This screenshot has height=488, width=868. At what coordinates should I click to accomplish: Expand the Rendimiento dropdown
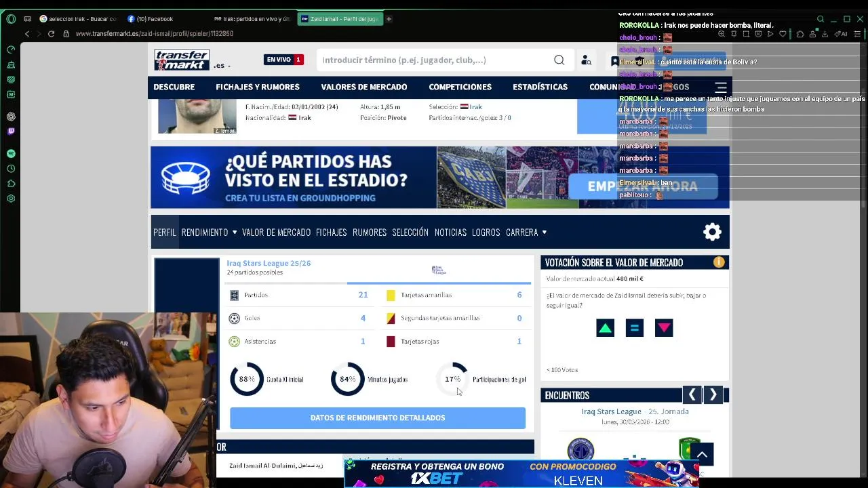click(209, 232)
